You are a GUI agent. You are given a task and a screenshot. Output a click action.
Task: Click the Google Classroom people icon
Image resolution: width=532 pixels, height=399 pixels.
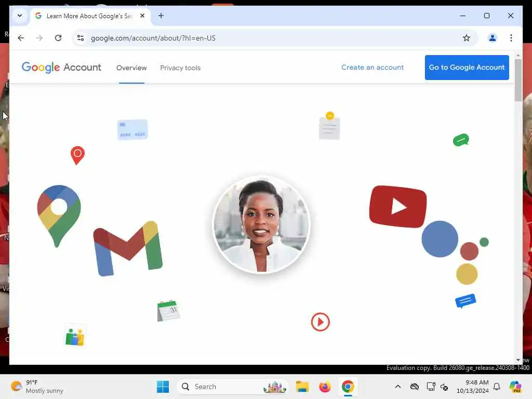click(75, 336)
